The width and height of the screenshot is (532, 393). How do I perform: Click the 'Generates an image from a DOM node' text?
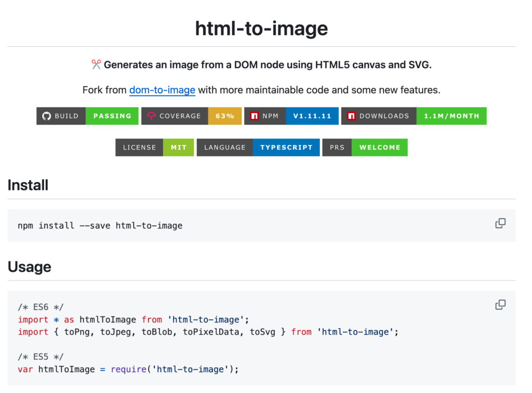[268, 64]
